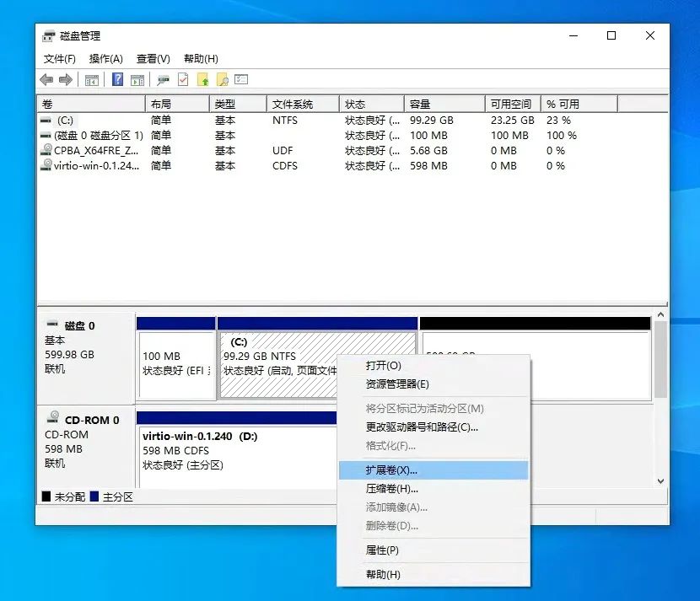The height and width of the screenshot is (601, 700).
Task: Click the lower pane vertical scrollbar thumb
Action: click(660, 359)
